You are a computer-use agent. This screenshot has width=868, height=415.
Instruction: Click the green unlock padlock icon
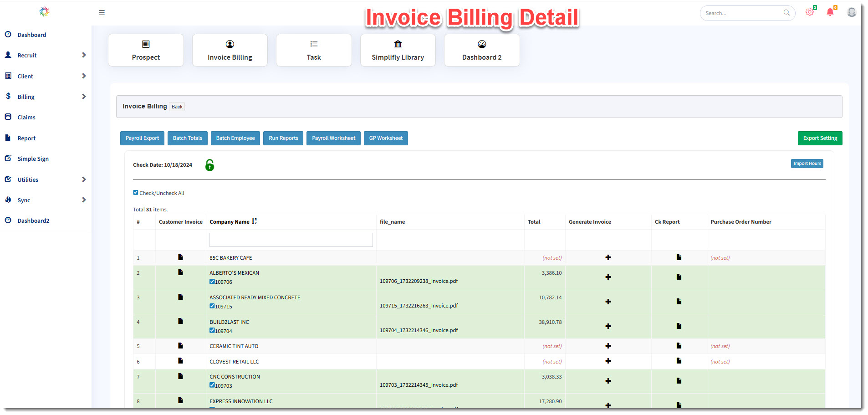click(209, 165)
